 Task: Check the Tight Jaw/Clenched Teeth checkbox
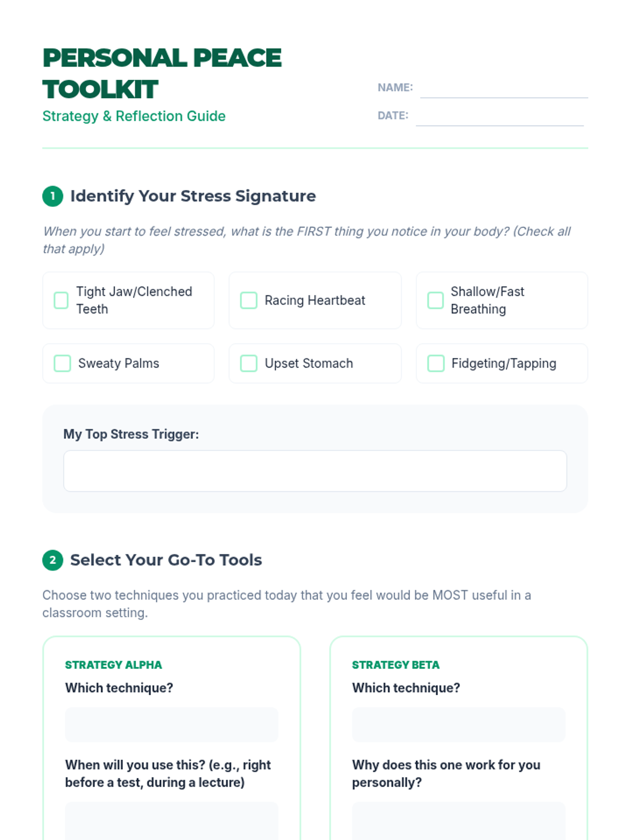tap(61, 300)
